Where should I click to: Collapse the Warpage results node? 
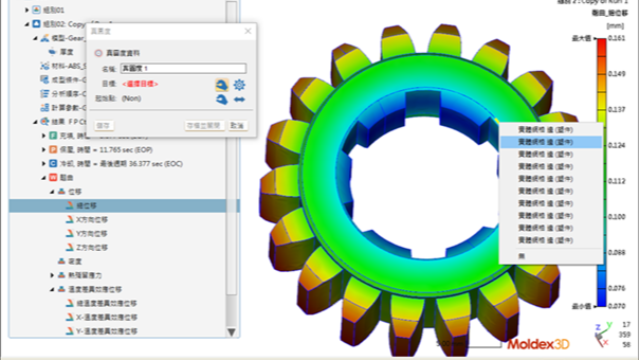[44, 178]
